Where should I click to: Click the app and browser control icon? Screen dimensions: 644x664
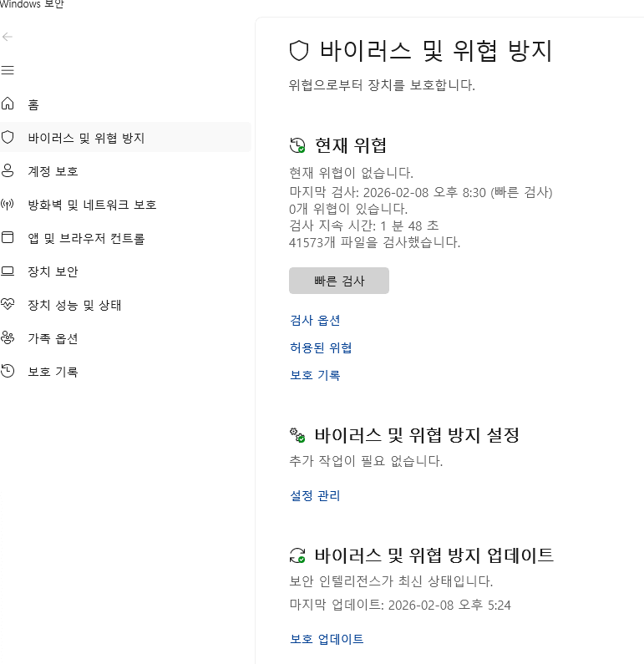pos(8,238)
